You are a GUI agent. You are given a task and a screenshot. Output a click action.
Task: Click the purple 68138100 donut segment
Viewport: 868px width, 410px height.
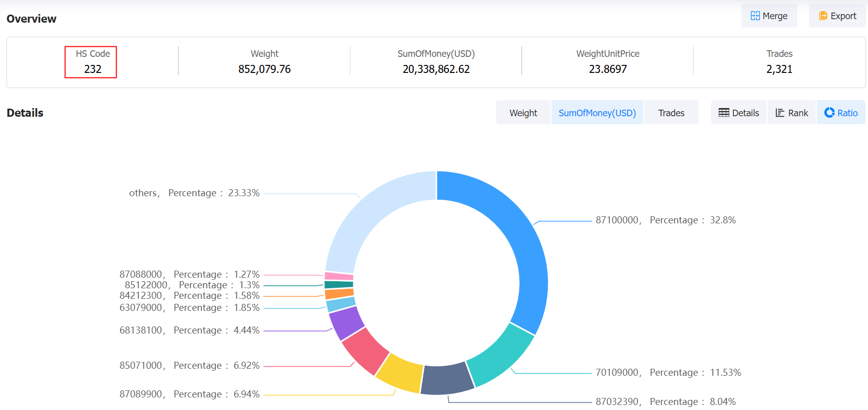pyautogui.click(x=346, y=323)
